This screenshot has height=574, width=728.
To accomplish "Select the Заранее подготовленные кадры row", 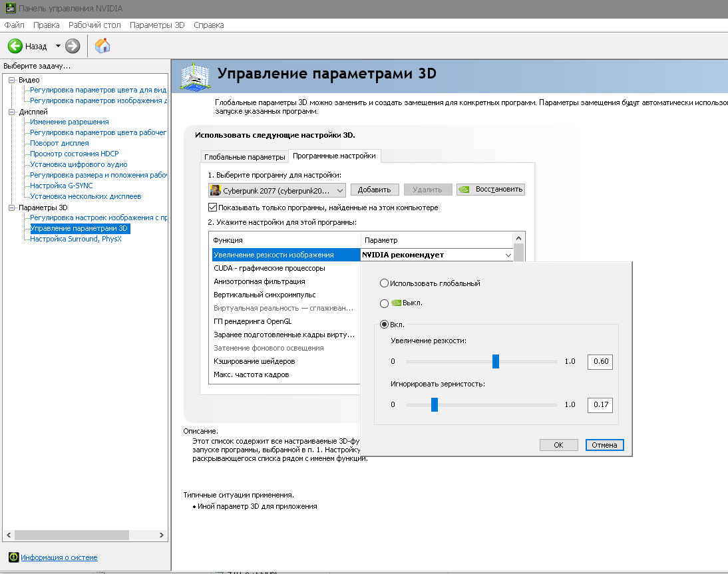I will point(286,335).
